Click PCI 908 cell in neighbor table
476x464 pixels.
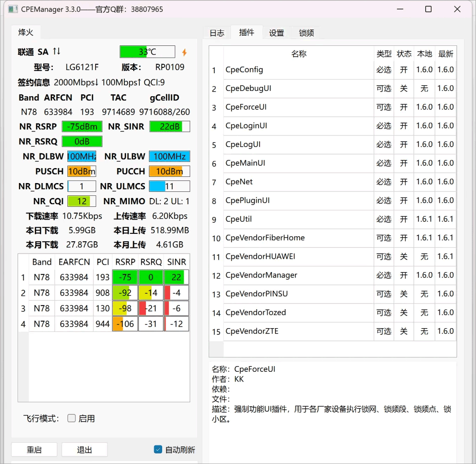pyautogui.click(x=103, y=292)
